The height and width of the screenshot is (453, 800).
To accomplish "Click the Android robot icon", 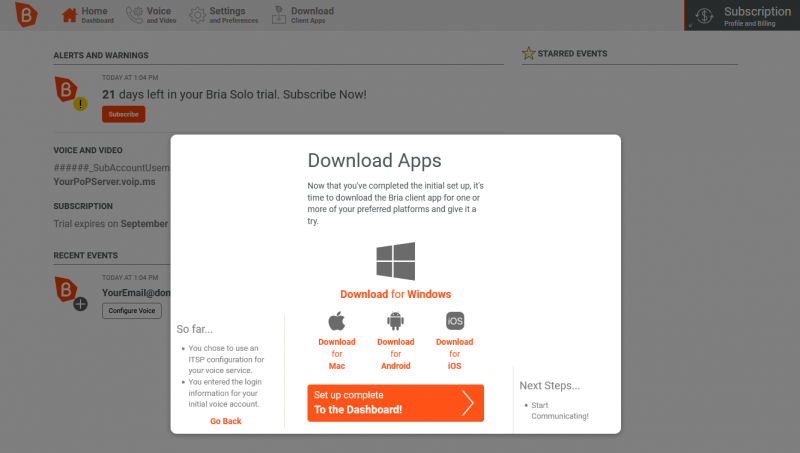I will [x=395, y=321].
